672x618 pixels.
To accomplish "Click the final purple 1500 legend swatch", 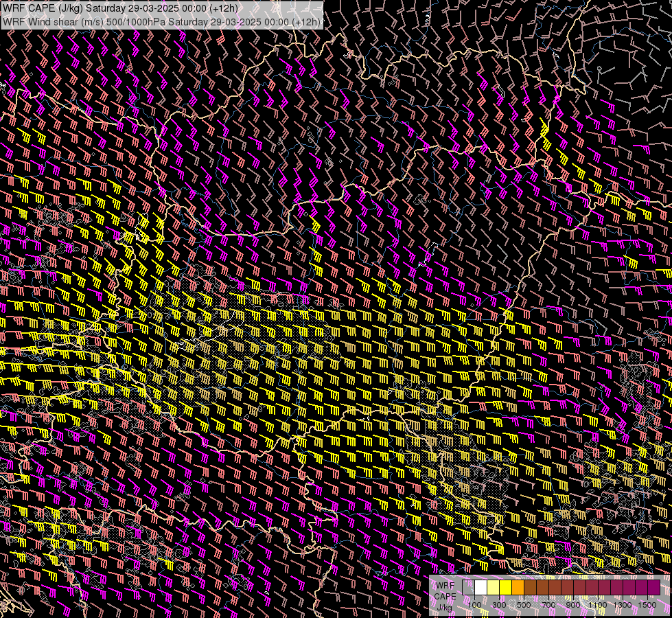I will (x=654, y=587).
